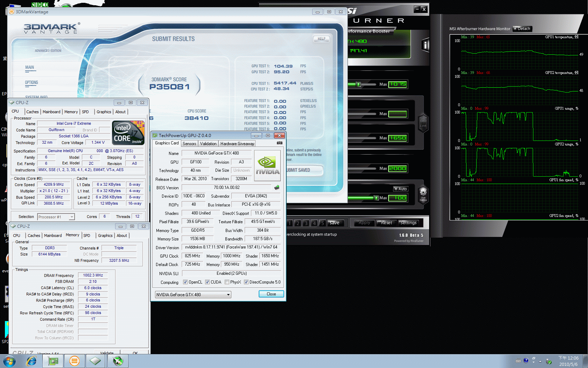The width and height of the screenshot is (588, 368).
Task: Open the Sensors tab in GPU-Z
Action: 189,144
